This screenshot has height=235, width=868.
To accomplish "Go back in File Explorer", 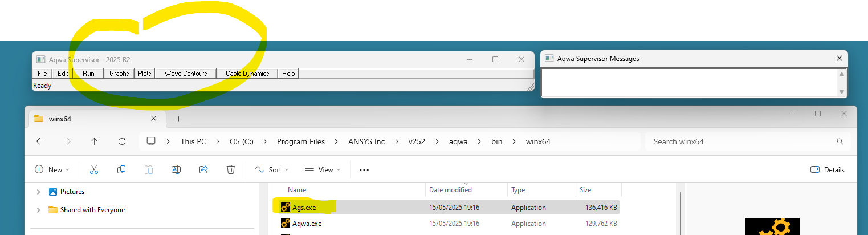I will (40, 141).
